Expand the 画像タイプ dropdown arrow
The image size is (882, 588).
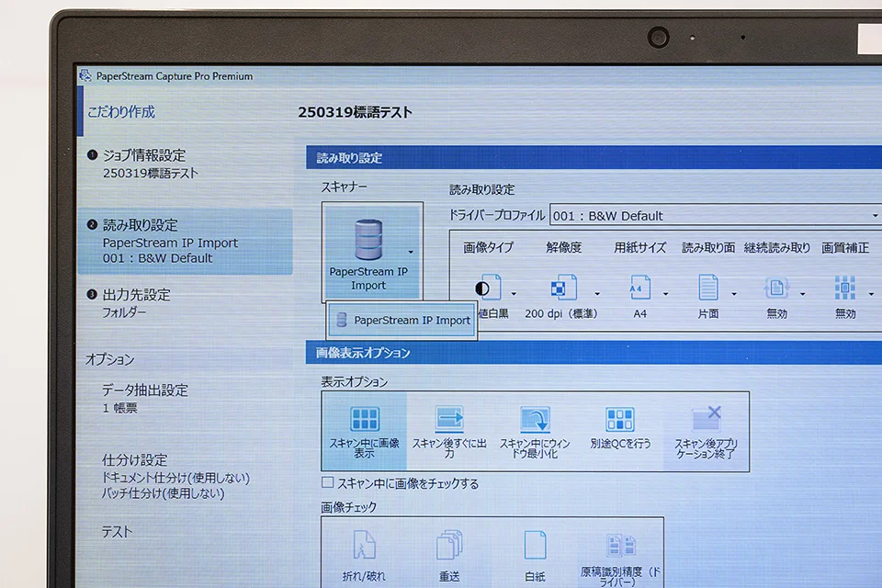(514, 294)
